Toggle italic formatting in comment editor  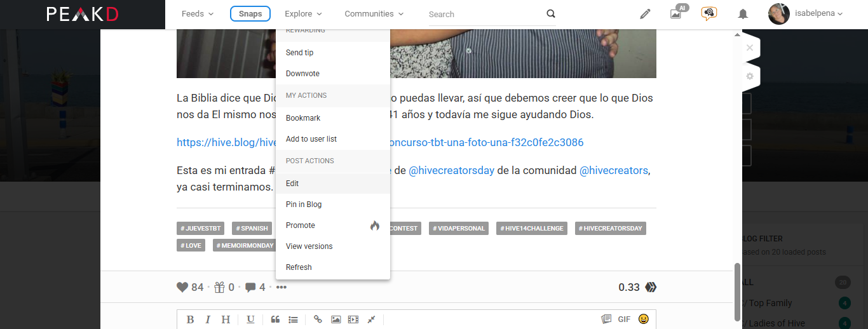coord(207,319)
